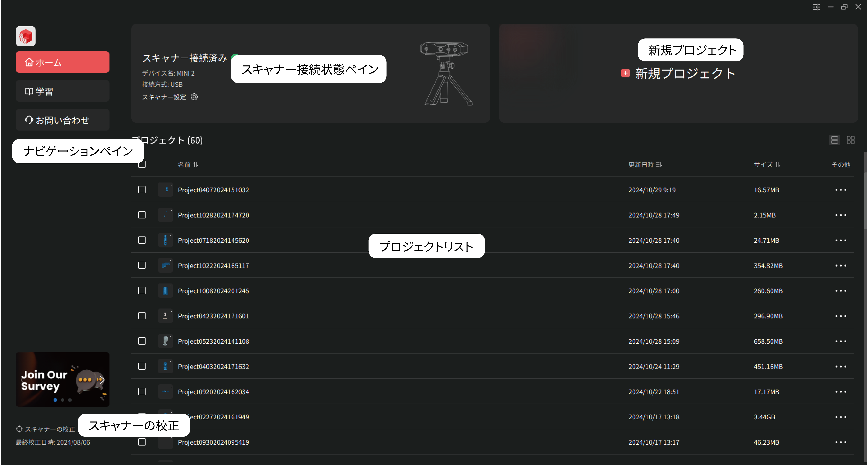Restore down the application window

pos(844,7)
